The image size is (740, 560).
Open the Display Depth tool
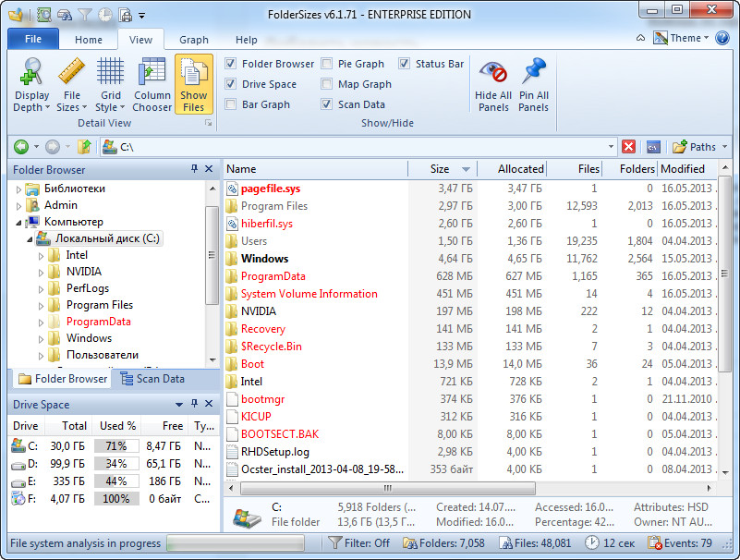[31, 84]
